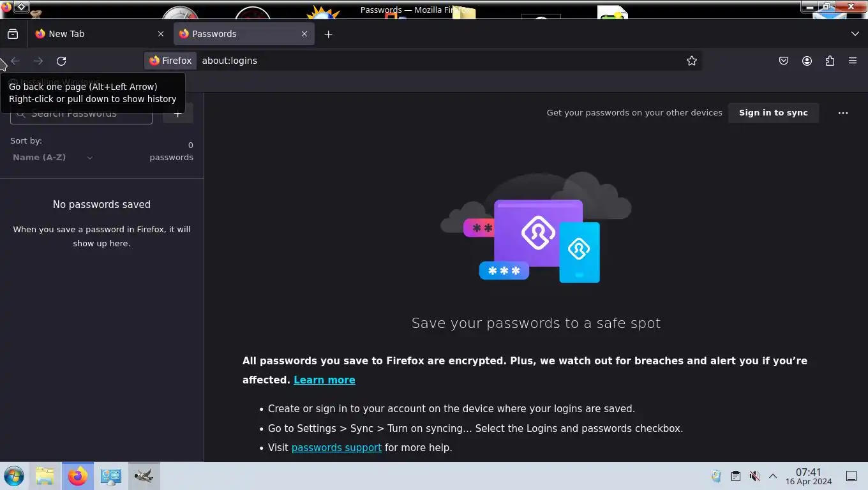
Task: Open the Sort by Name (A-Z) dropdown
Action: 52,158
